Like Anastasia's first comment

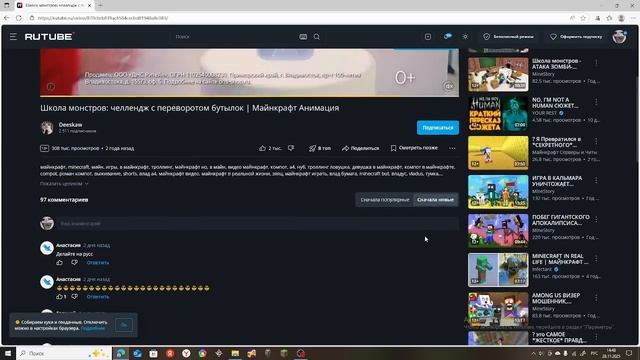(x=60, y=262)
